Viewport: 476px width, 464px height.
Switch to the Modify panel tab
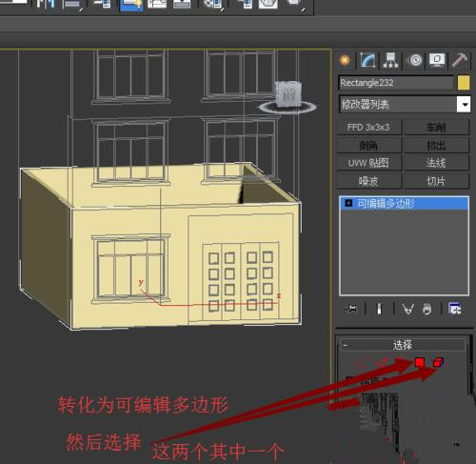coord(367,60)
